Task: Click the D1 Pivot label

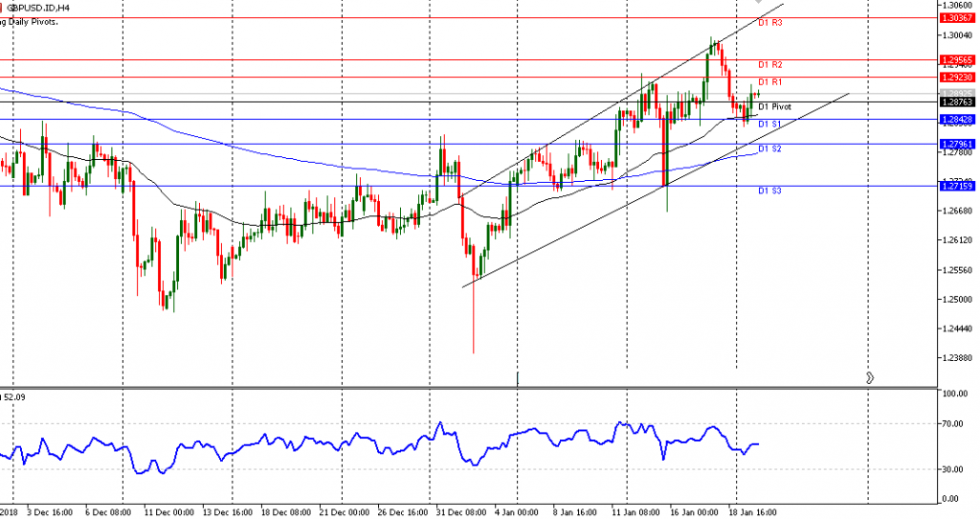Action: [x=774, y=106]
